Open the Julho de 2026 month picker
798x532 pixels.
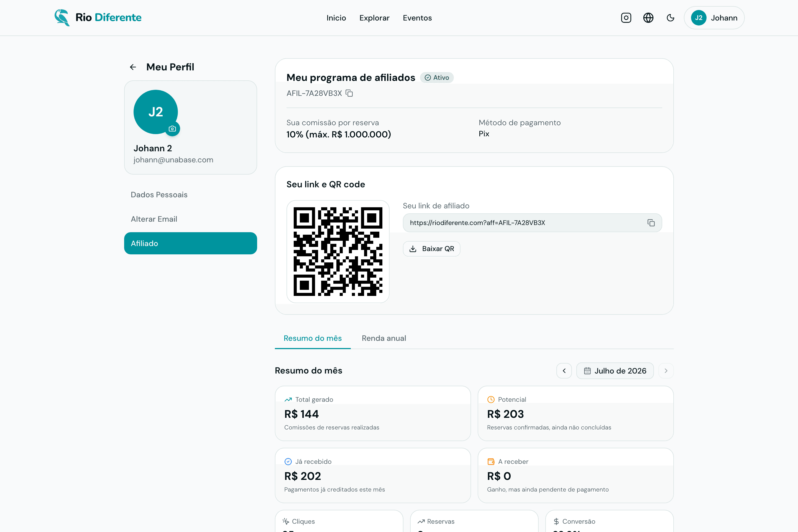coord(615,370)
